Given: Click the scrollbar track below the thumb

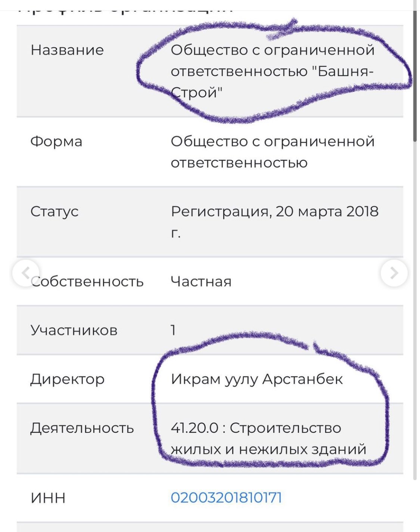Looking at the screenshot, I should coord(415,298).
